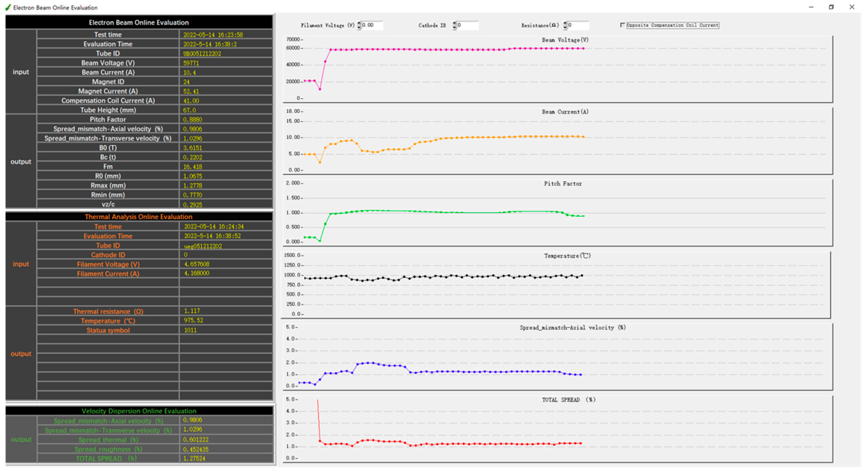Viewport: 868px width, 475px height.
Task: Select the Temperature value 975.52 cell
Action: pyautogui.click(x=193, y=320)
